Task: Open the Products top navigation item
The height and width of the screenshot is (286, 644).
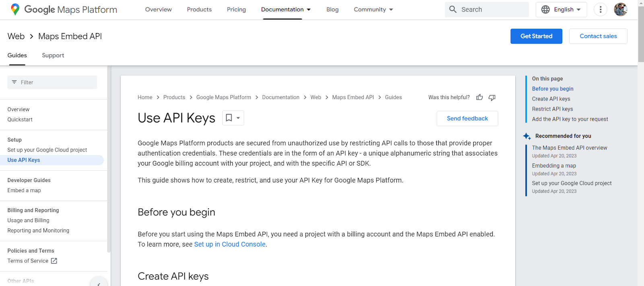Action: pos(199,9)
